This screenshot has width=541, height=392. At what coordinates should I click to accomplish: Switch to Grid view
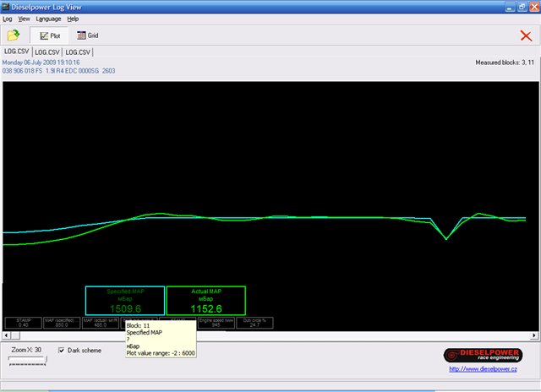click(88, 35)
